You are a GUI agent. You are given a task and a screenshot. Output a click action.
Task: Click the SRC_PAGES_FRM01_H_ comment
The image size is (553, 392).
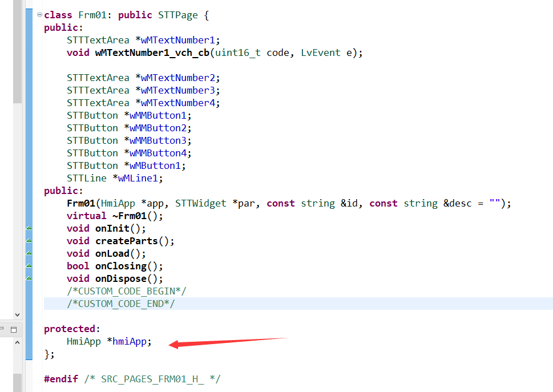(x=152, y=379)
